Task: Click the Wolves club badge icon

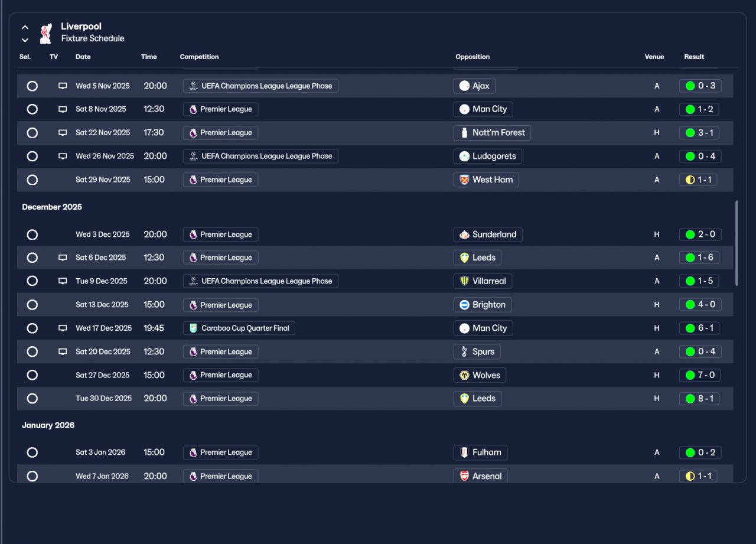Action: click(464, 375)
